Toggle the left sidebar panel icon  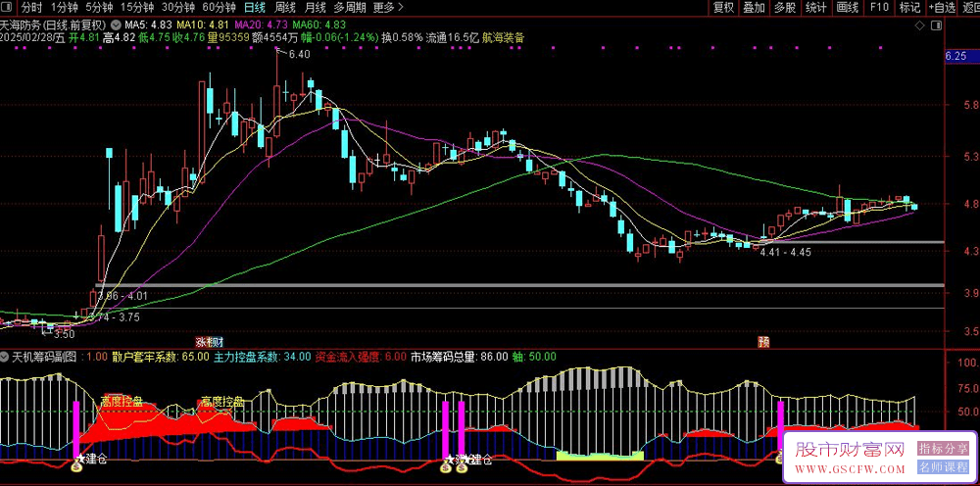coord(8,8)
